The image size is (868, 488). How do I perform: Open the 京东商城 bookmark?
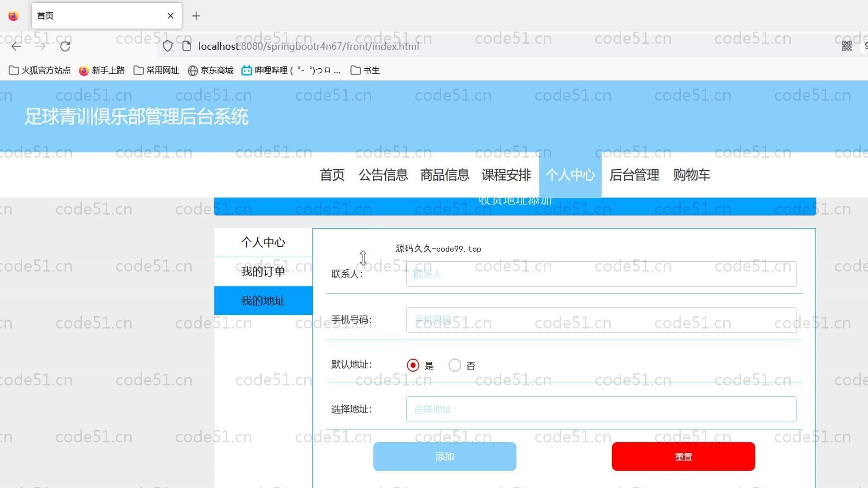pyautogui.click(x=211, y=70)
